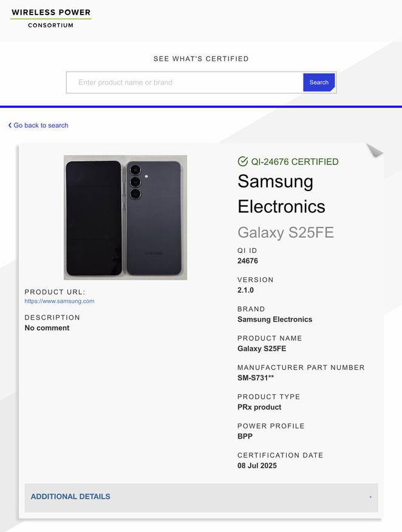This screenshot has width=402, height=532.
Task: Click the BPP power profile value
Action: click(x=245, y=437)
